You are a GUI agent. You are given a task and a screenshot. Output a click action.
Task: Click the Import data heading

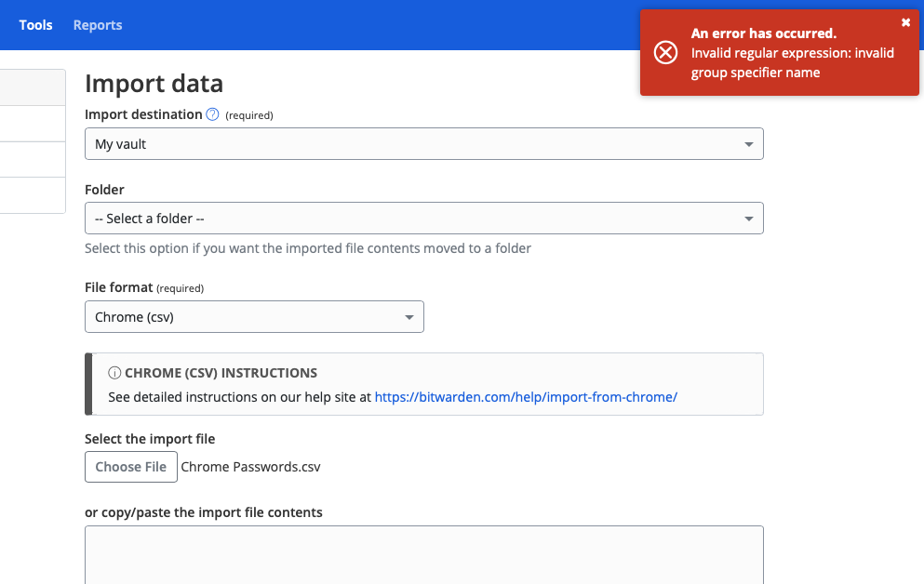(154, 84)
